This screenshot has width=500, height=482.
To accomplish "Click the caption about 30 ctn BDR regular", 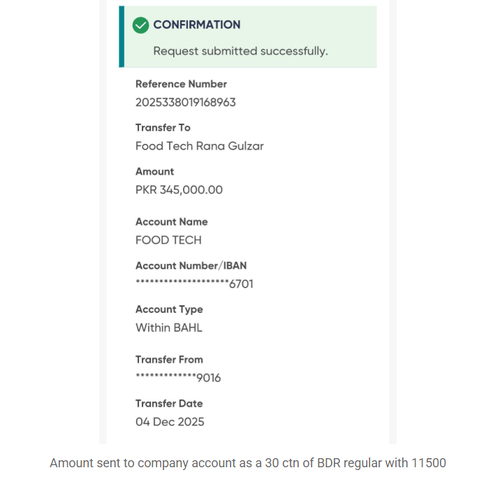I will click(x=248, y=463).
